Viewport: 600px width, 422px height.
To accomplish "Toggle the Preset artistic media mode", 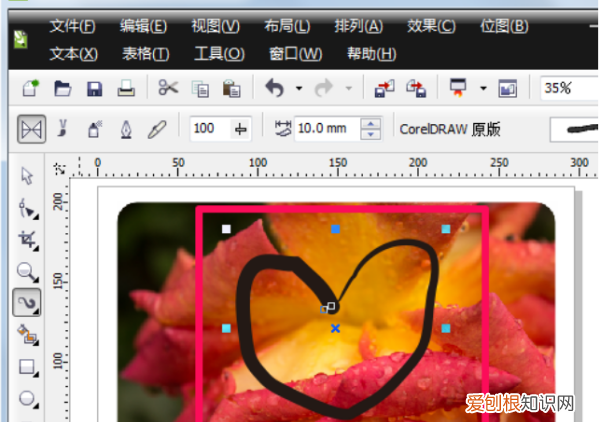I will point(33,129).
